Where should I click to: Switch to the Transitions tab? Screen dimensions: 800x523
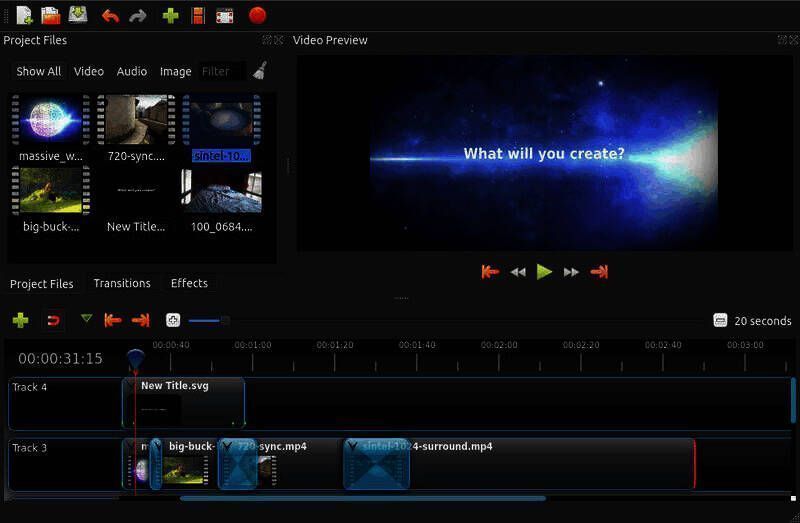[122, 283]
